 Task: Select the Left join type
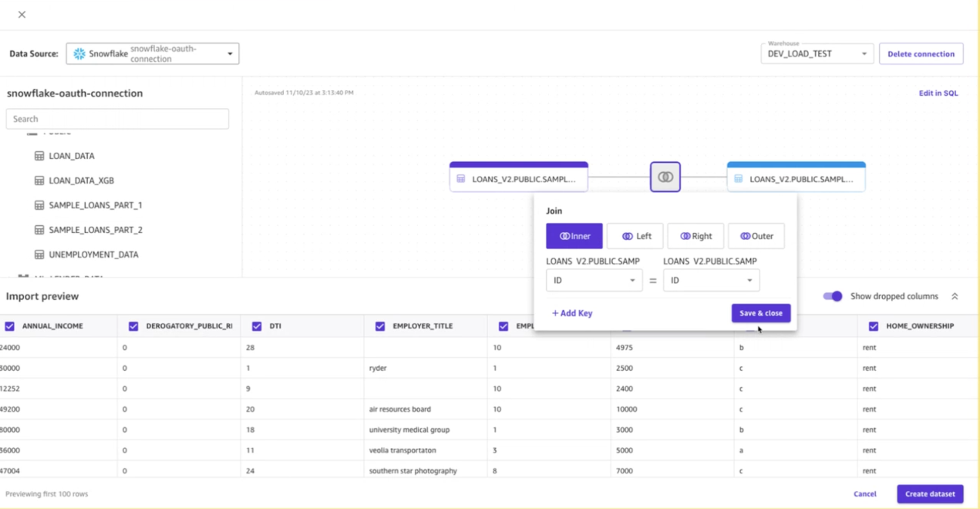[x=635, y=236]
